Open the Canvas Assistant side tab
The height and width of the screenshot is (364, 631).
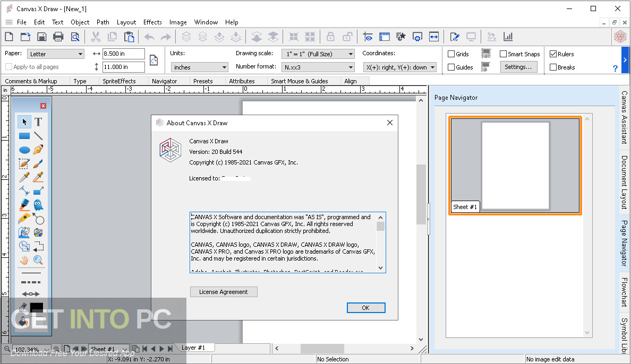click(x=624, y=117)
